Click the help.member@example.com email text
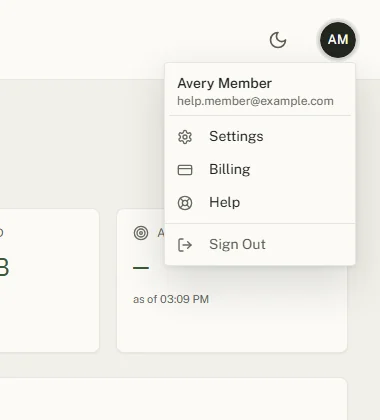Screen dimensions: 380x420 255,101
